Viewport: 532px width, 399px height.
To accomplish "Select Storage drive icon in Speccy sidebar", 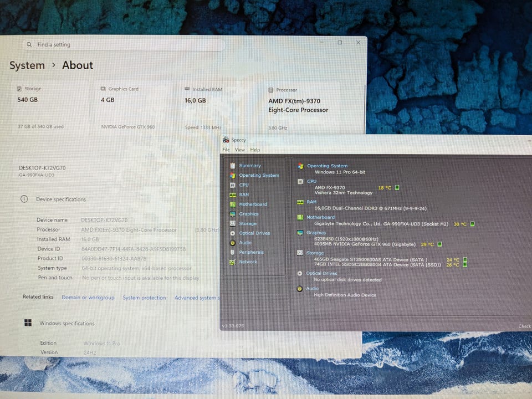I will [232, 223].
